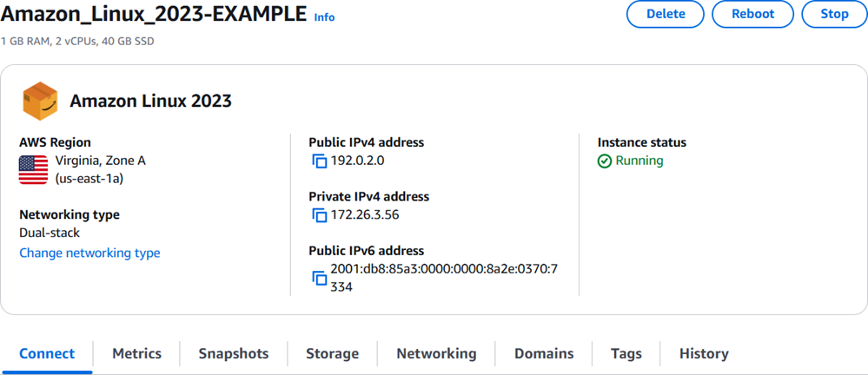Show the History tab
Viewport: 868px width, 375px height.
pos(704,353)
